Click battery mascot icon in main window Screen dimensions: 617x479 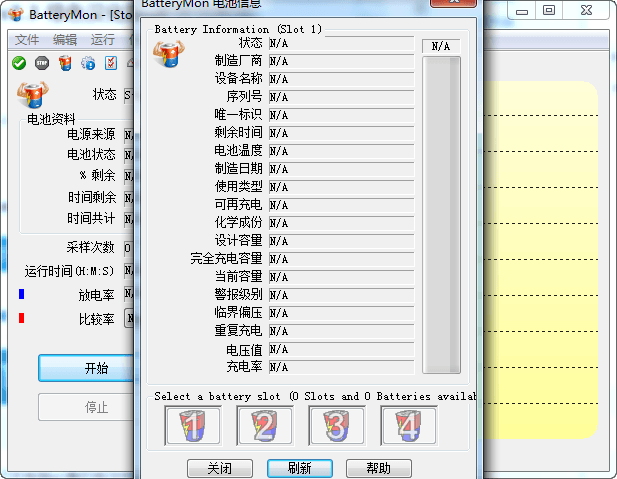coord(33,95)
